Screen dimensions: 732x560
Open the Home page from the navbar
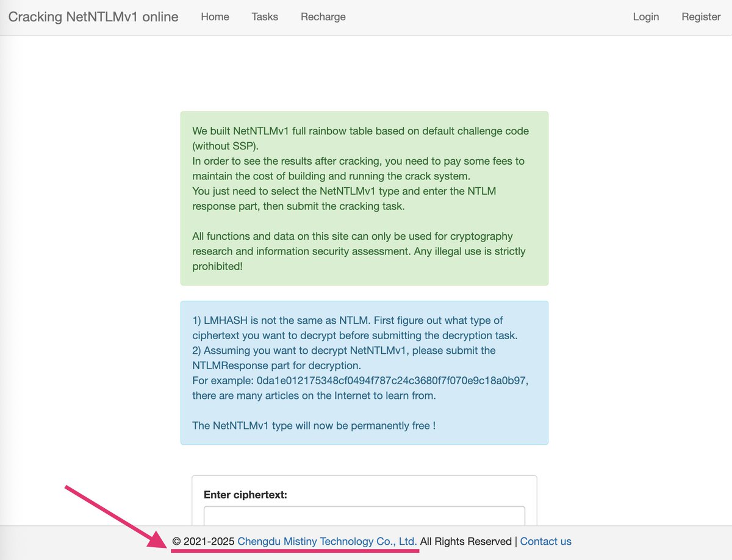215,16
